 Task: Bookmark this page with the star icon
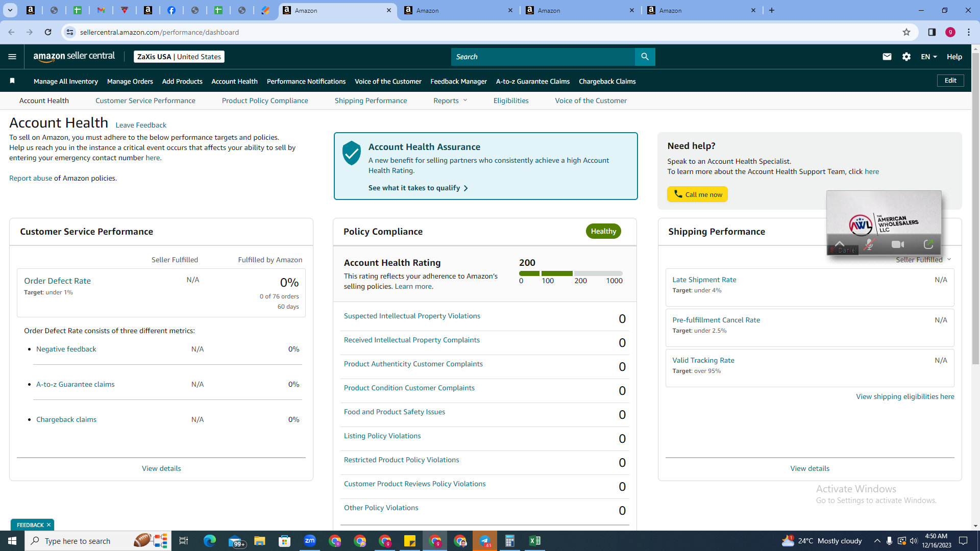click(x=906, y=32)
